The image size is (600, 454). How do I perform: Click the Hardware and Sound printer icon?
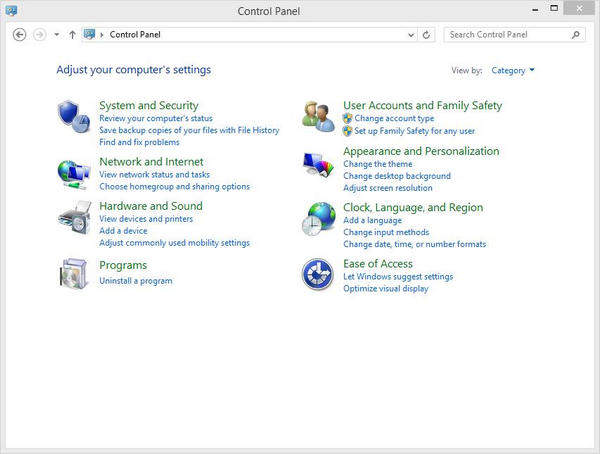(x=75, y=218)
